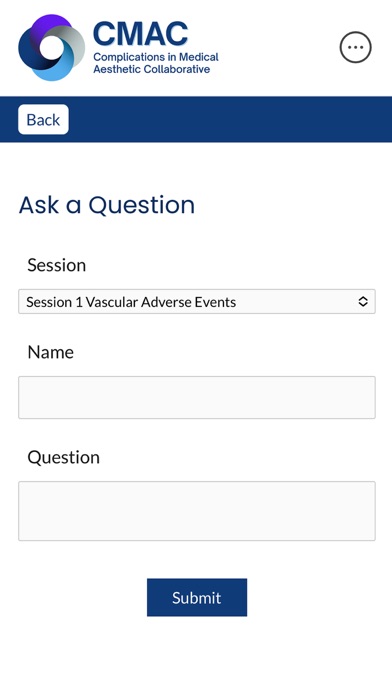Screen dimensions: 392x696
Task: Click the Complications in Medical tagline line
Action: pos(156,57)
